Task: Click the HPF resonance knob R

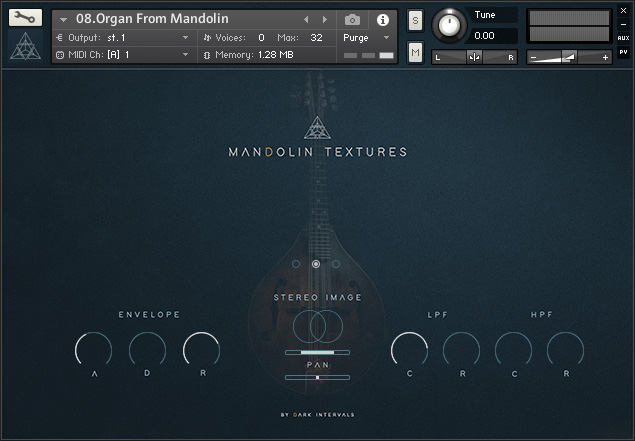Action: click(x=566, y=350)
